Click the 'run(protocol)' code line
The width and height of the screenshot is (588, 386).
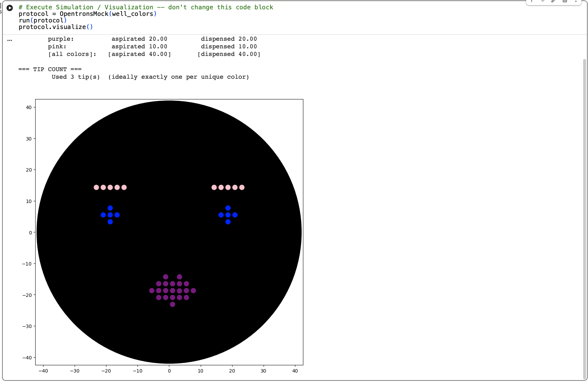pyautogui.click(x=42, y=20)
